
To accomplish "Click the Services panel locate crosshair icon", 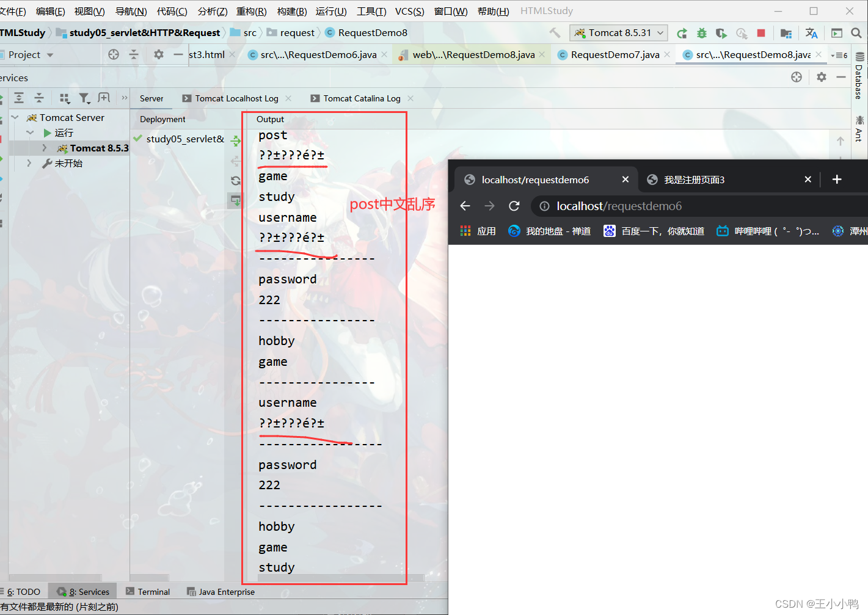I will (797, 77).
